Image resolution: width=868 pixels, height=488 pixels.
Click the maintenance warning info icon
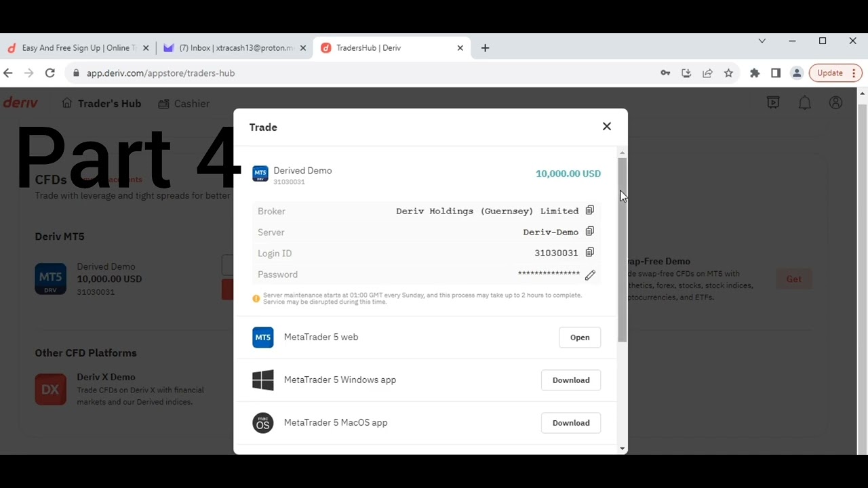point(256,299)
